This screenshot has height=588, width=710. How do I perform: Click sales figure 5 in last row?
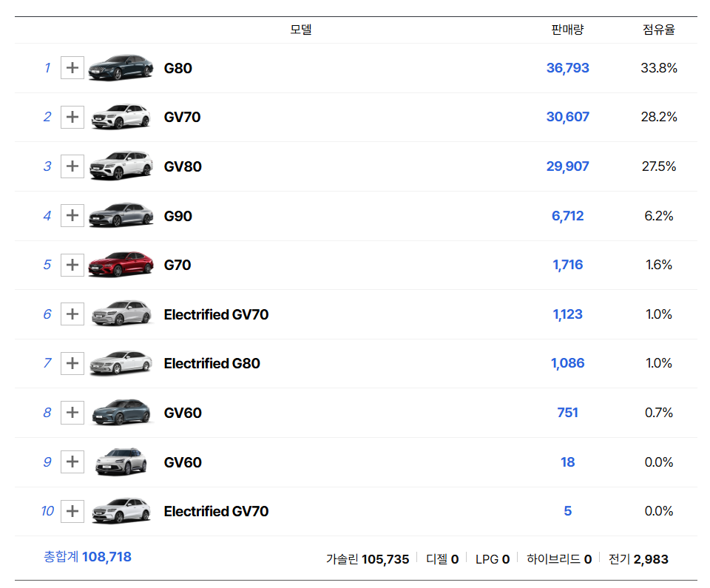click(x=568, y=511)
